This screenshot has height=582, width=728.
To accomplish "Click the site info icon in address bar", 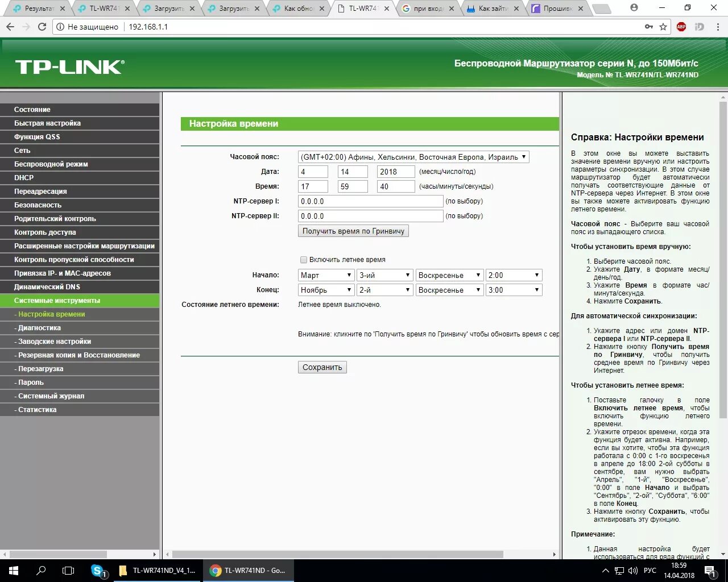I will pyautogui.click(x=60, y=27).
